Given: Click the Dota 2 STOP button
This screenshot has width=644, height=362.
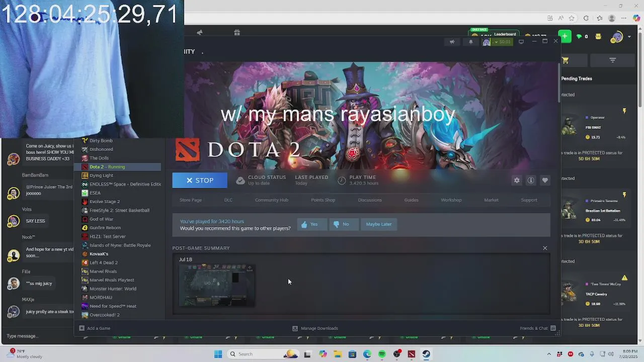Looking at the screenshot, I should [x=200, y=180].
